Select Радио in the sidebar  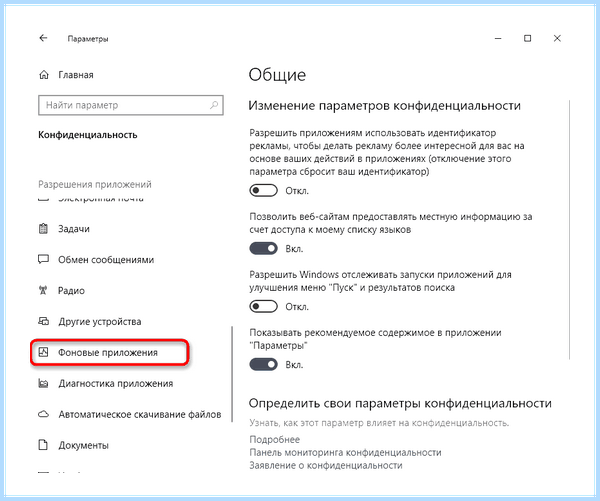(71, 290)
